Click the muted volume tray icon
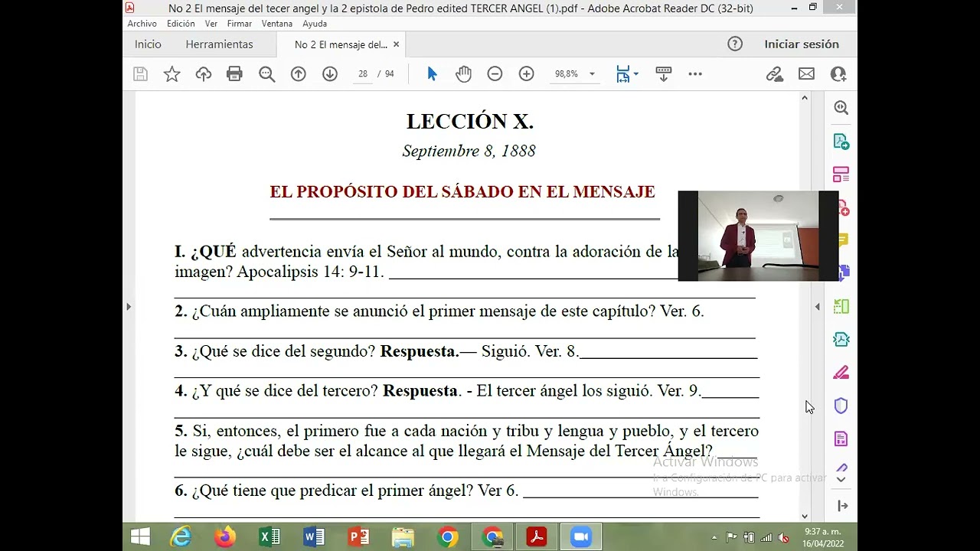980x551 pixels. (783, 537)
